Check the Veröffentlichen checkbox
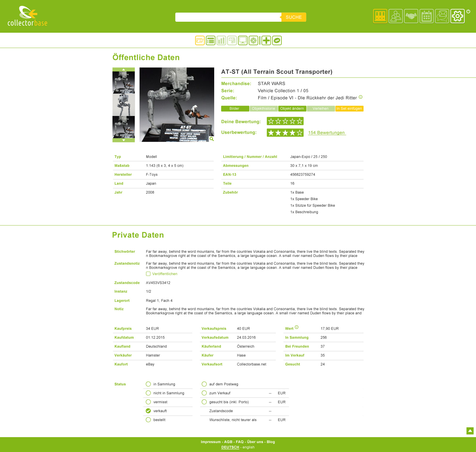Image resolution: width=476 pixels, height=452 pixels. 148,274
